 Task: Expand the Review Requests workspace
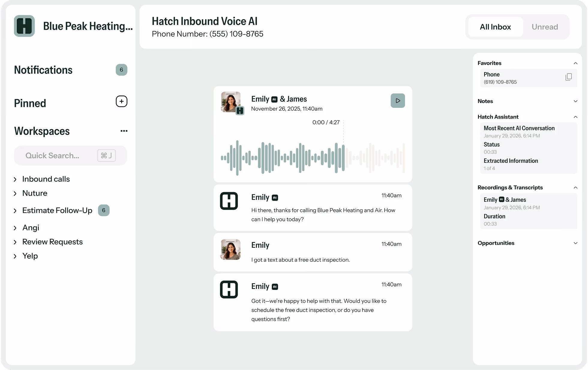coord(48,242)
